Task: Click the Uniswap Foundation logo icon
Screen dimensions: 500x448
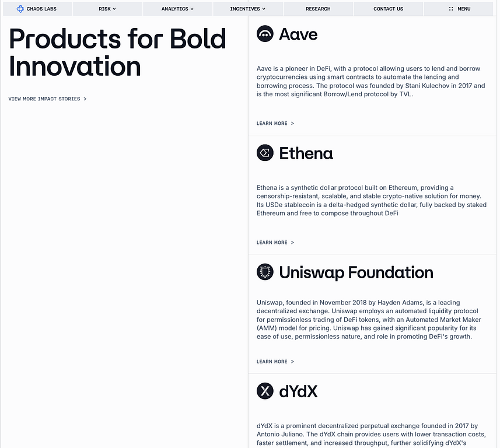Action: tap(265, 272)
